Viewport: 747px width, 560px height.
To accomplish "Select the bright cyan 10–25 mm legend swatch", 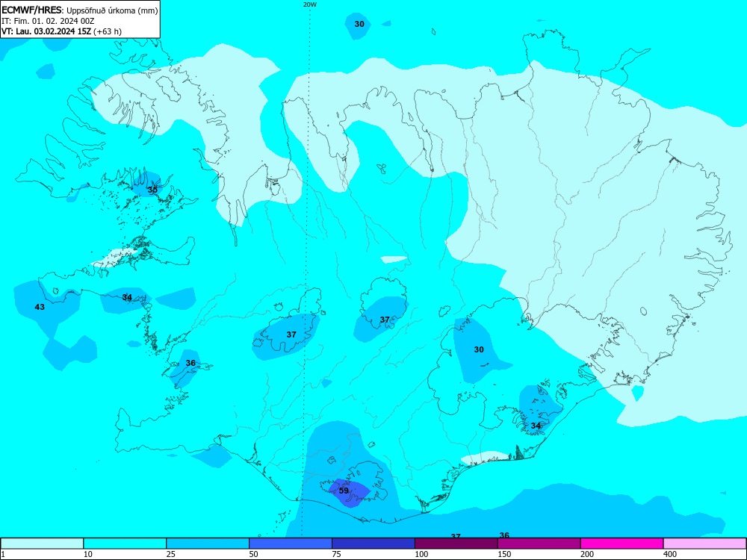I will (125, 544).
